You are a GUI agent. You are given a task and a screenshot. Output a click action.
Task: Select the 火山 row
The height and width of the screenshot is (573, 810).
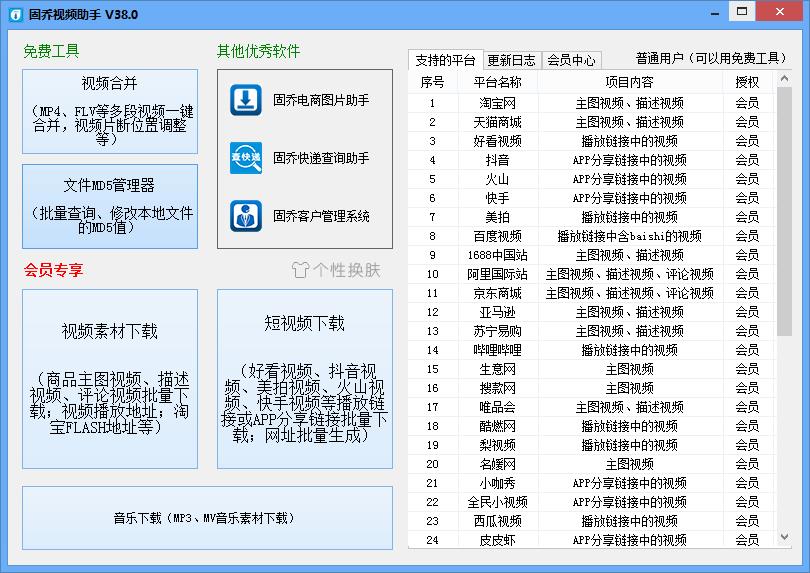(x=592, y=179)
